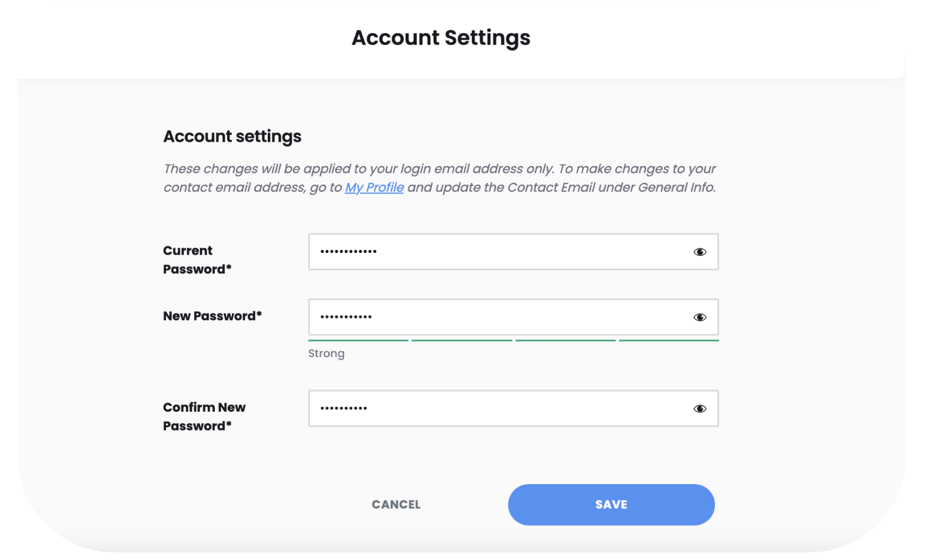945x560 pixels.
Task: Select the New Password input field
Action: [x=513, y=317]
